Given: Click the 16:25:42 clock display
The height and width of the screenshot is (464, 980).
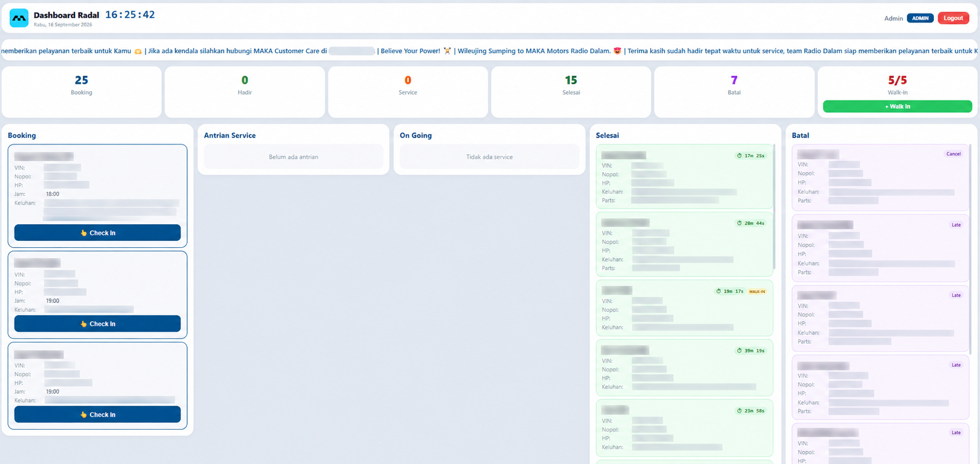Looking at the screenshot, I should [130, 15].
